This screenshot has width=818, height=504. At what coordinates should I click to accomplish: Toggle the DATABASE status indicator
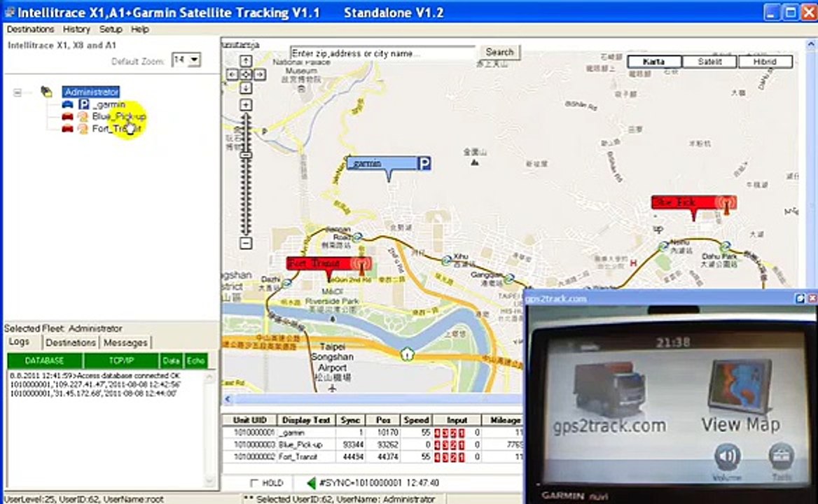click(45, 360)
